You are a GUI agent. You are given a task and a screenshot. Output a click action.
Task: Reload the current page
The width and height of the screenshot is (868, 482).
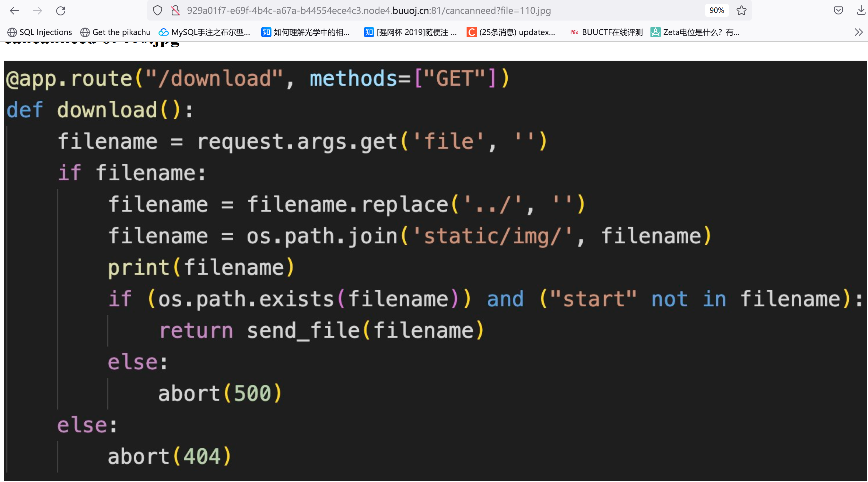click(61, 11)
